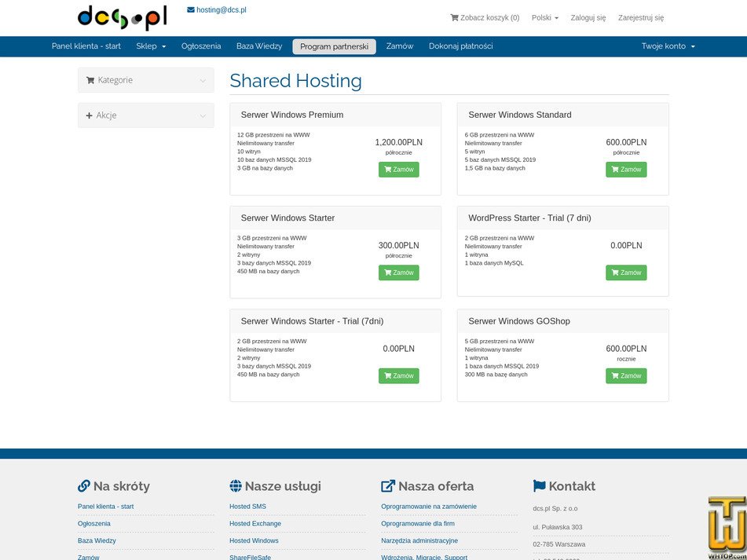747x560 pixels.
Task: Click the globe icon by Nasze usługi
Action: click(236, 485)
